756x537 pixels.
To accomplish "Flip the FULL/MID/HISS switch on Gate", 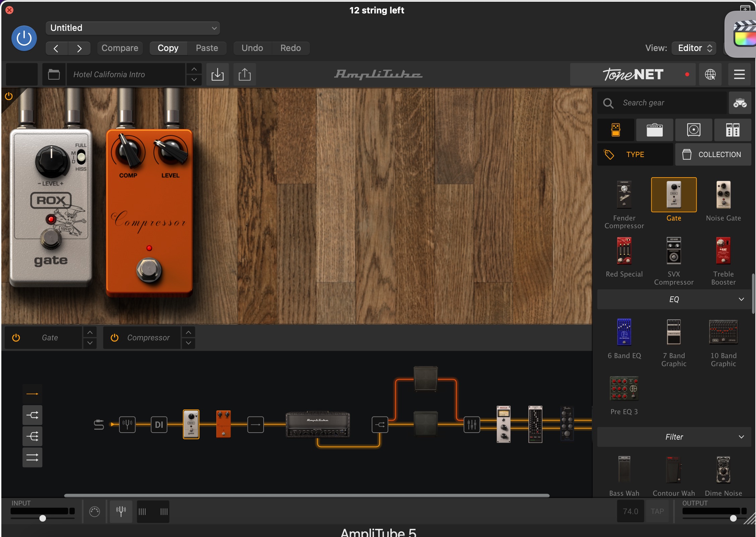I will click(x=81, y=157).
